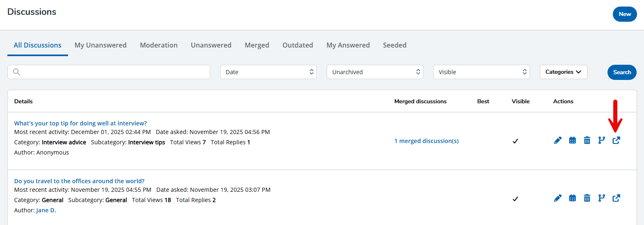Screen dimensions: 644x225
Task: Open the 1 merged discussion(s) link
Action: point(426,141)
